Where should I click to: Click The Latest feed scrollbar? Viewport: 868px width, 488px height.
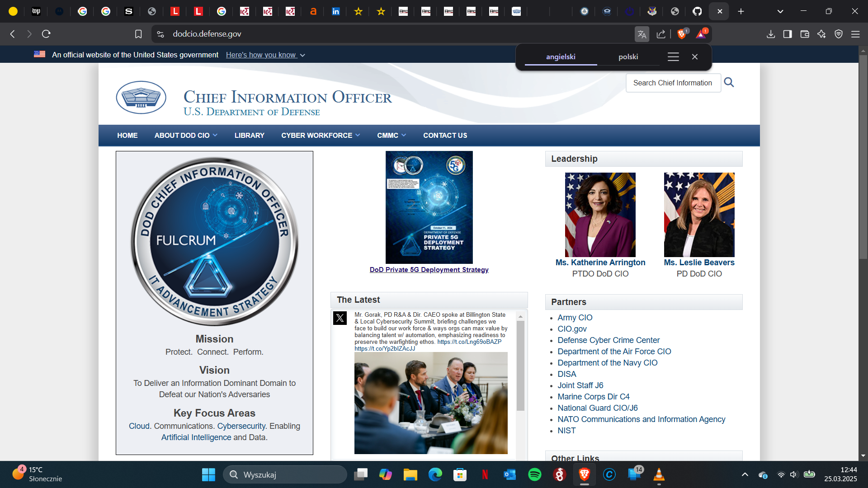coord(520,366)
